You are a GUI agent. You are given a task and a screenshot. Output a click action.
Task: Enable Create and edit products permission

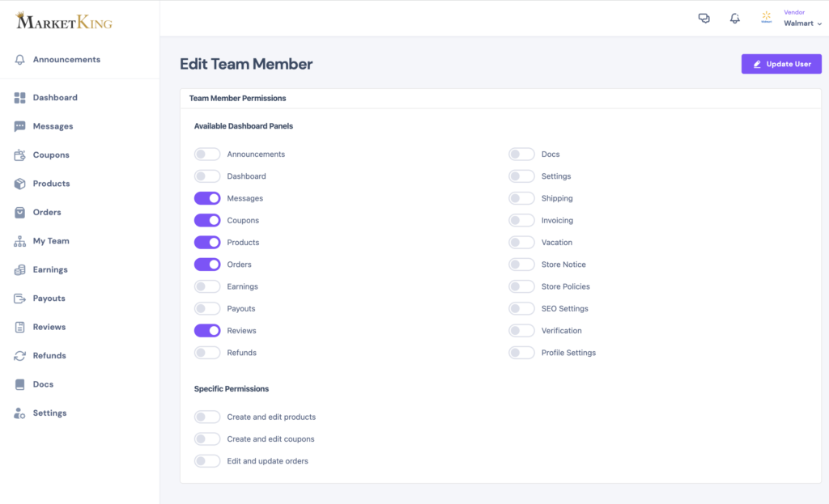coord(207,417)
